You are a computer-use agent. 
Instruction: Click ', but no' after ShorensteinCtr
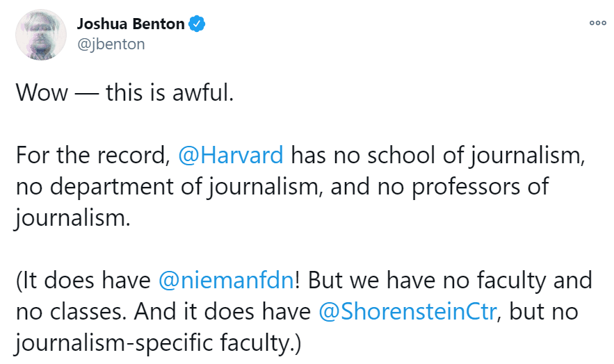[538, 312]
